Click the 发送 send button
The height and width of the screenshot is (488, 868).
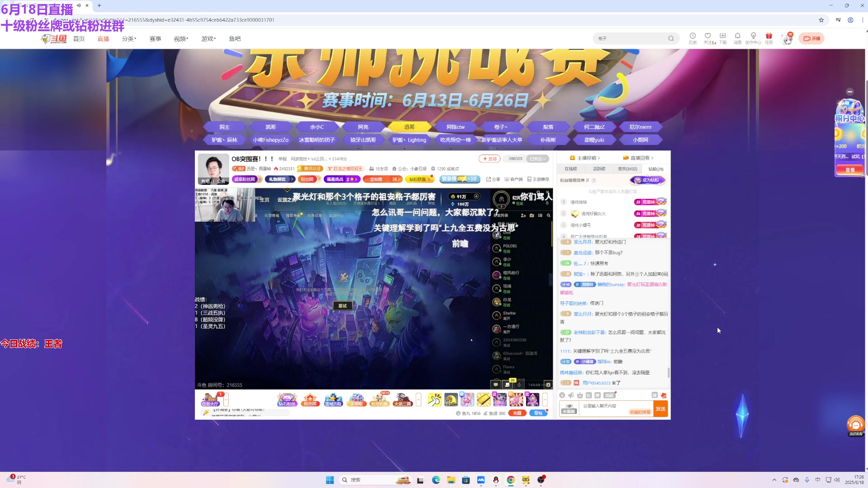pyautogui.click(x=660, y=409)
